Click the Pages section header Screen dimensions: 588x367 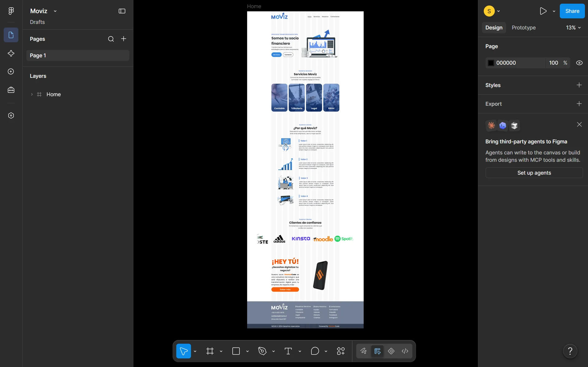pyautogui.click(x=37, y=39)
